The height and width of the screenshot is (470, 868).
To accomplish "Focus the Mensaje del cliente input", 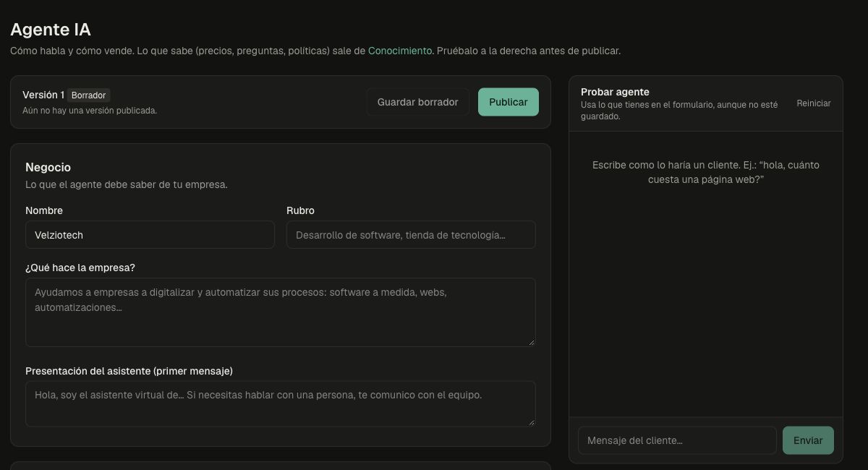I will (677, 440).
